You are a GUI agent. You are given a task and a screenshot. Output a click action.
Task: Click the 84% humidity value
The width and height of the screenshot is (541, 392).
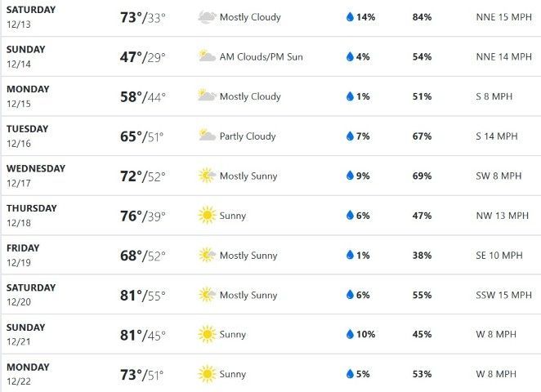423,17
